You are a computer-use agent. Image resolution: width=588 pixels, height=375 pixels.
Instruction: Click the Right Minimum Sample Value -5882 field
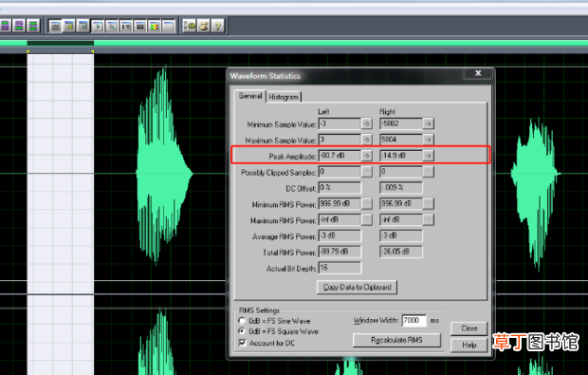pyautogui.click(x=401, y=123)
